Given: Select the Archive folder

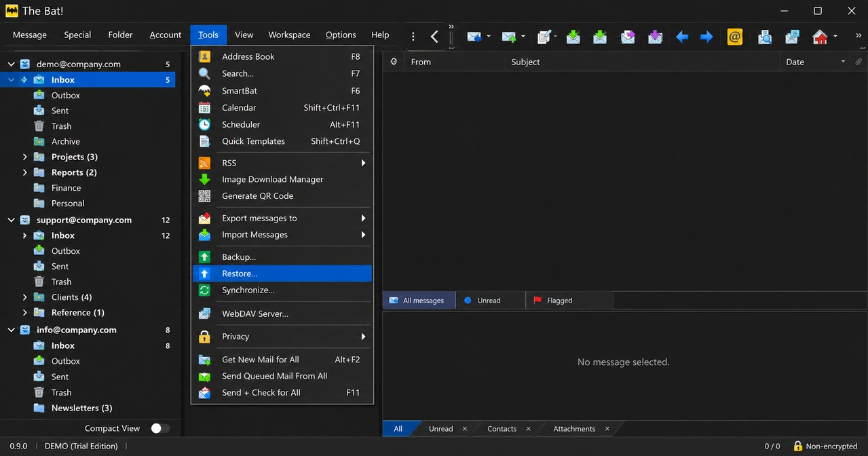Looking at the screenshot, I should pos(65,141).
